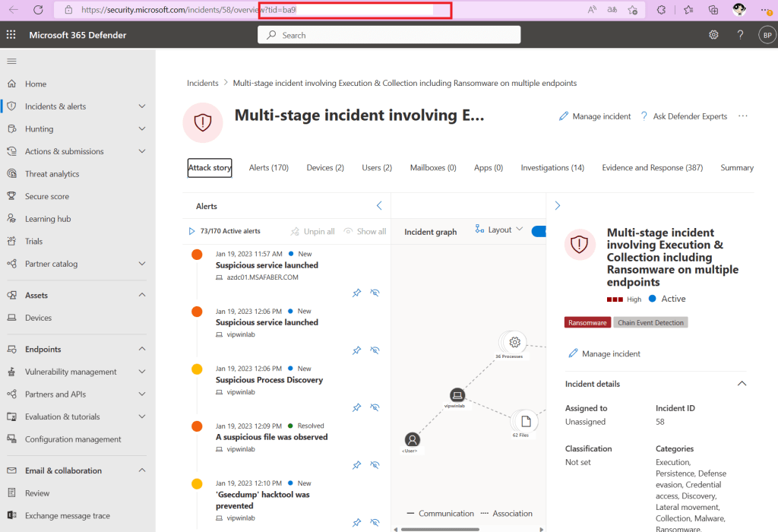The image size is (778, 532).
Task: Expand Incidents & alerts in sidebar
Action: 142,106
